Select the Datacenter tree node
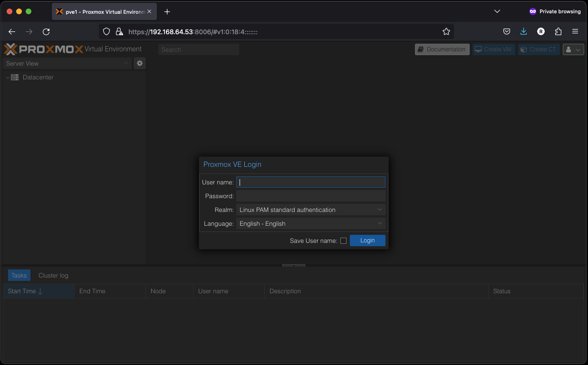588x365 pixels. 38,77
